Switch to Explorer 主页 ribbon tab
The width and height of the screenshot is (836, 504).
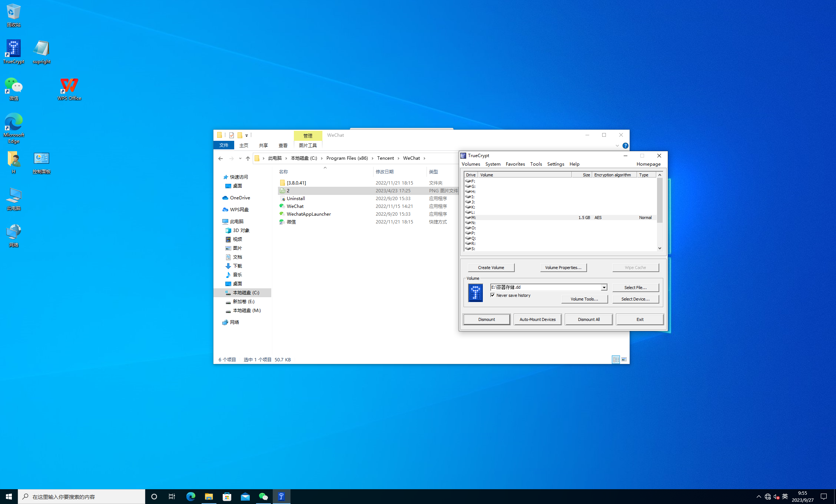(x=244, y=145)
